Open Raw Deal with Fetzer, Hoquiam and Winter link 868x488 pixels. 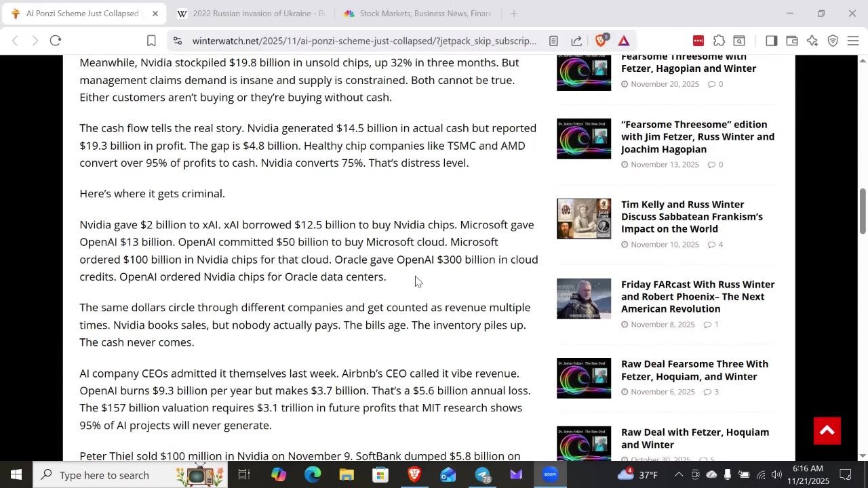[695, 439]
